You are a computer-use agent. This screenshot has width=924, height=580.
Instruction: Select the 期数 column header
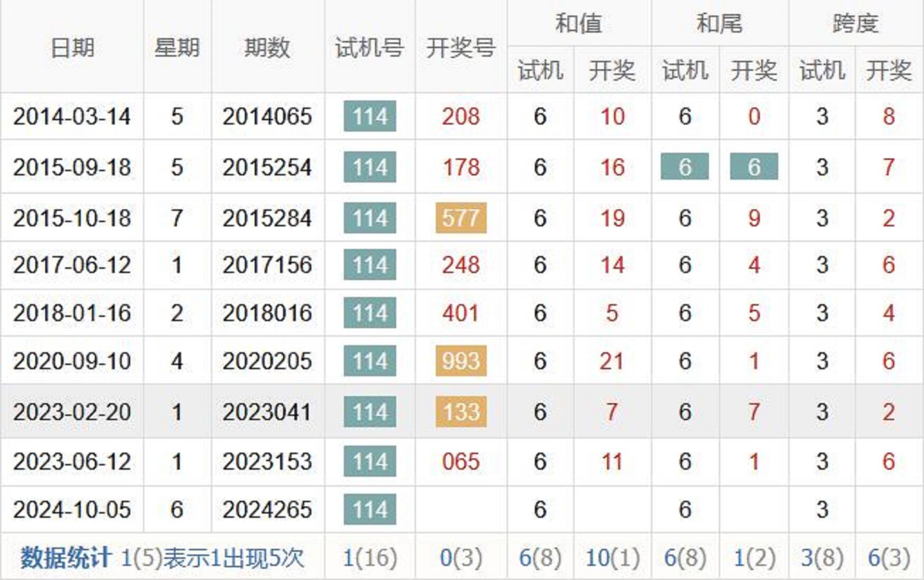point(267,47)
